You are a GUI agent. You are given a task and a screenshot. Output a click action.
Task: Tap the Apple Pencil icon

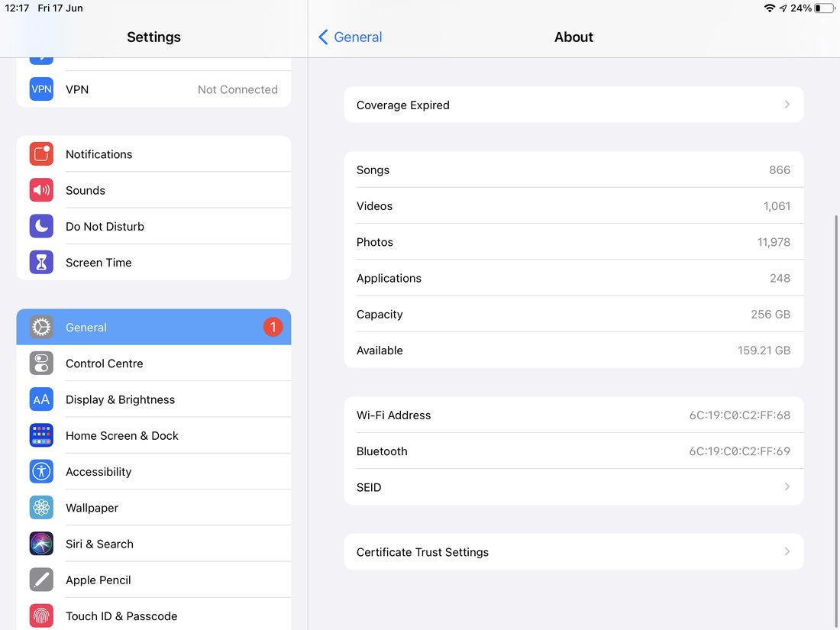coord(41,580)
